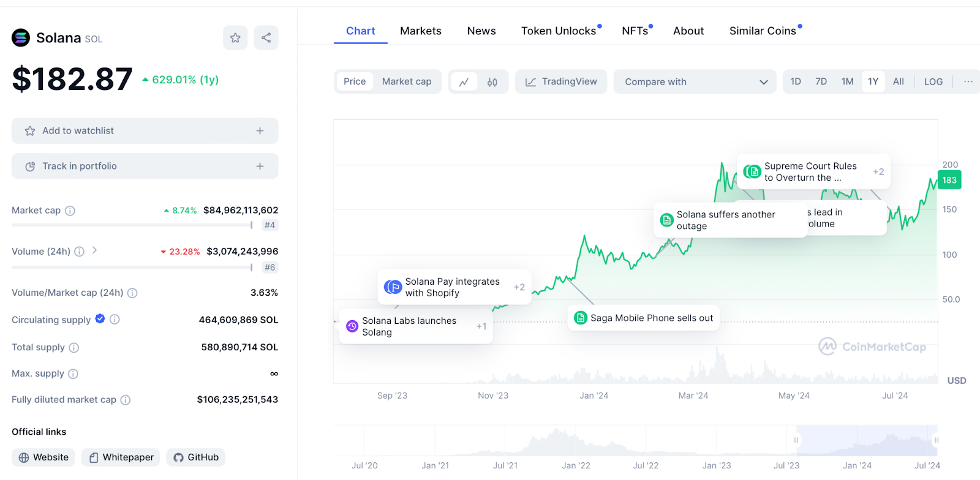This screenshot has height=480, width=980.
Task: Click the Solana logo icon
Action: click(21, 38)
